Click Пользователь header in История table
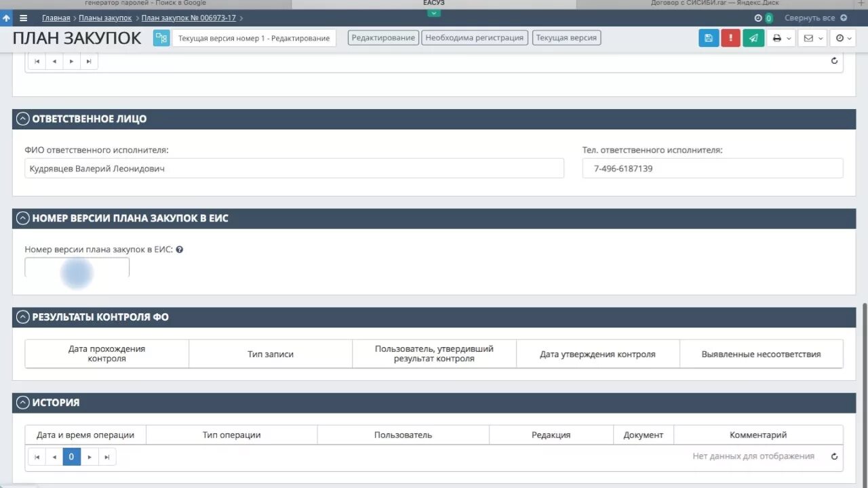 tap(403, 435)
